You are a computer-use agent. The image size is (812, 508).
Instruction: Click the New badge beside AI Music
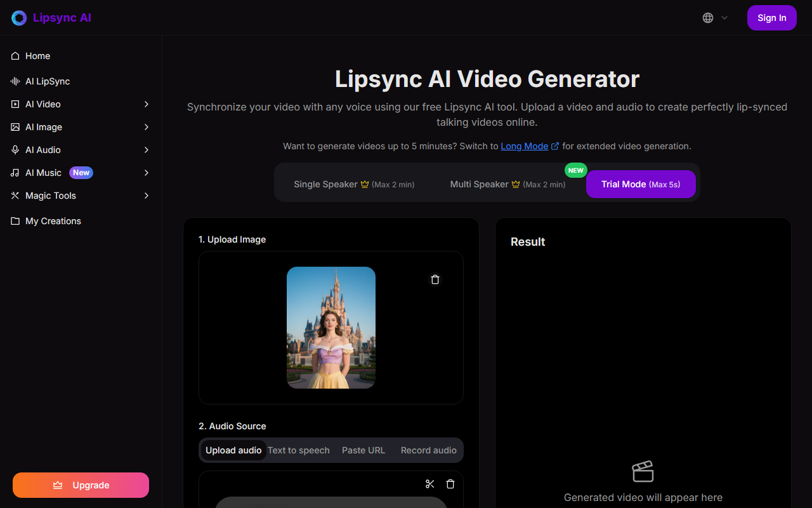pyautogui.click(x=81, y=173)
